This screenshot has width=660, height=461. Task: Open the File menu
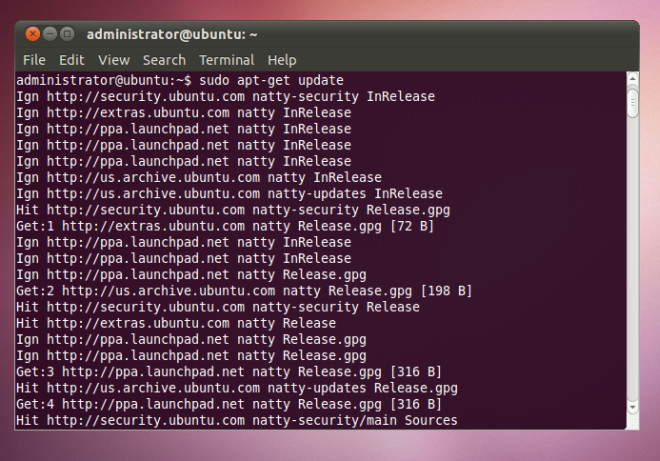click(34, 60)
